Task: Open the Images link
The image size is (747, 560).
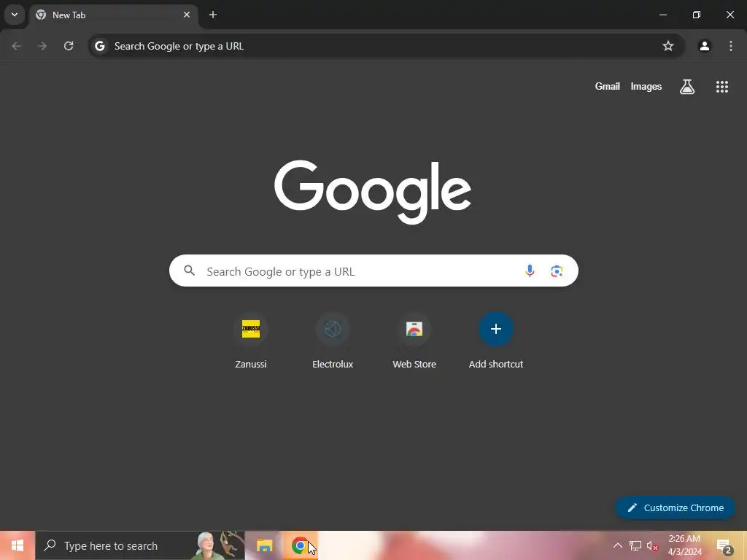Action: [x=646, y=87]
